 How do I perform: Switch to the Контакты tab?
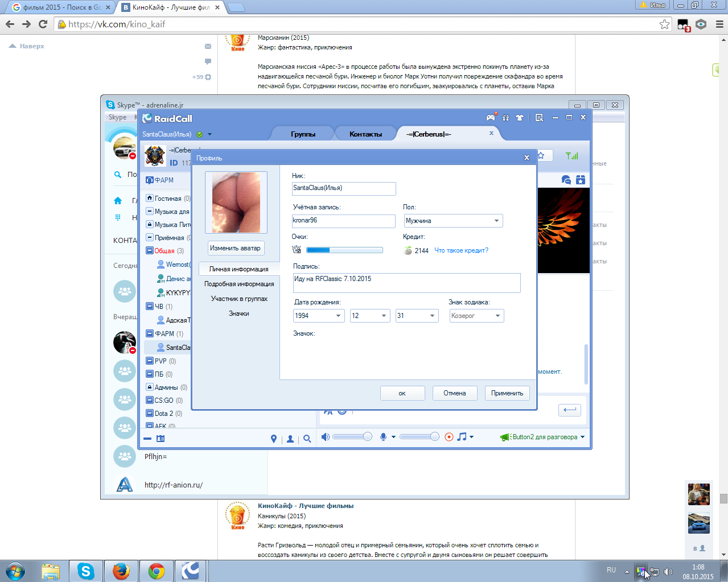(x=365, y=134)
